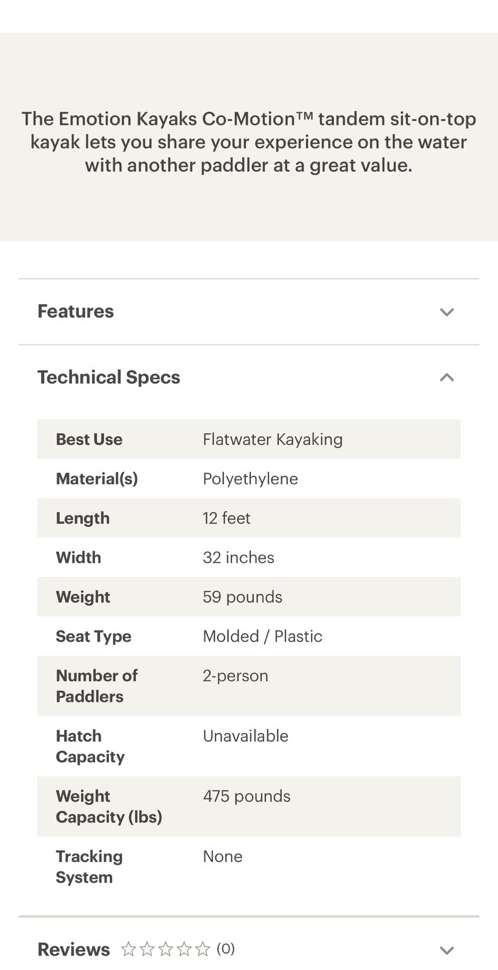Click the Polyethylene material value

coord(251,479)
